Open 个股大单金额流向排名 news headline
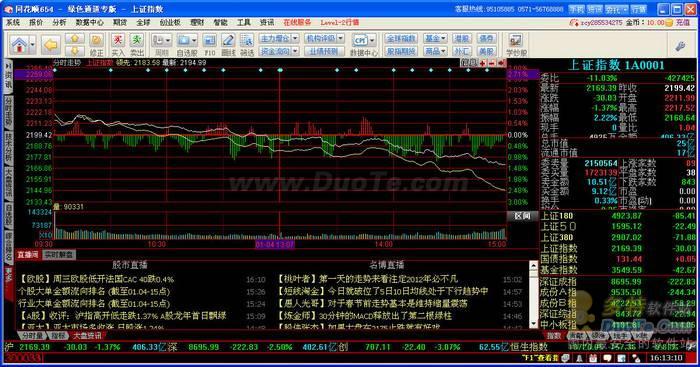 94,292
